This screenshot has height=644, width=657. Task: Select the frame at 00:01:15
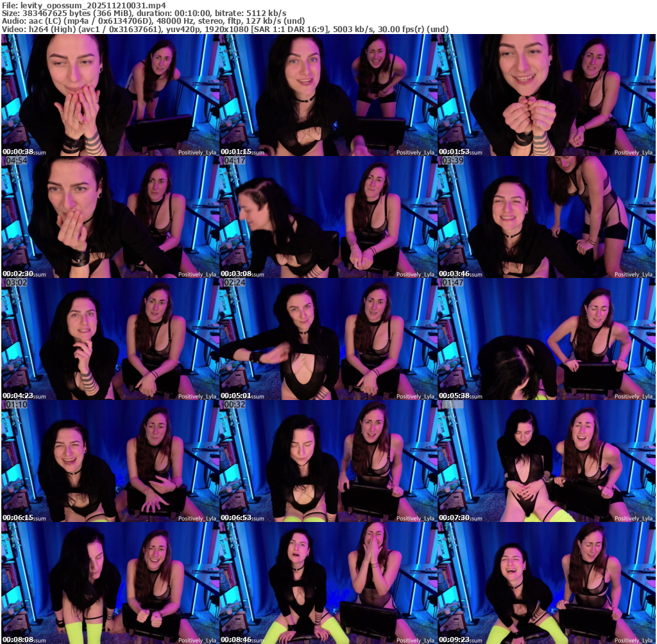328,95
